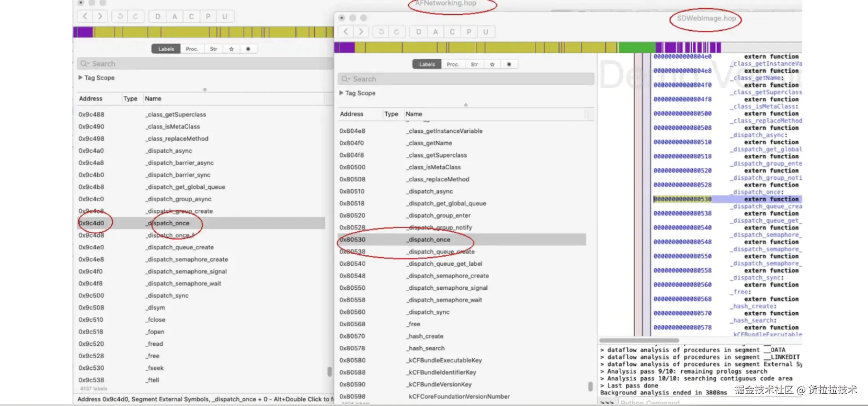This screenshot has width=868, height=406.
Task: Mark as Procedure with P in AFNetworking toolbar
Action: point(208,16)
